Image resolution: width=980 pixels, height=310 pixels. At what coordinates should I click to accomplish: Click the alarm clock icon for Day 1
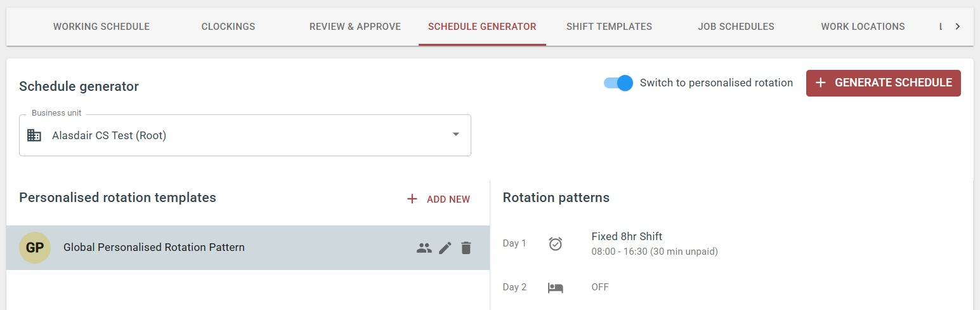556,243
